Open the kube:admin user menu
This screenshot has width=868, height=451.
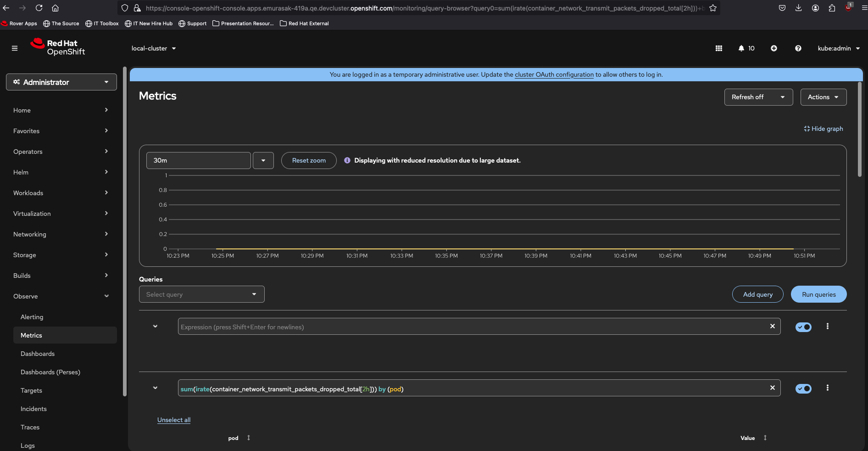coord(839,48)
